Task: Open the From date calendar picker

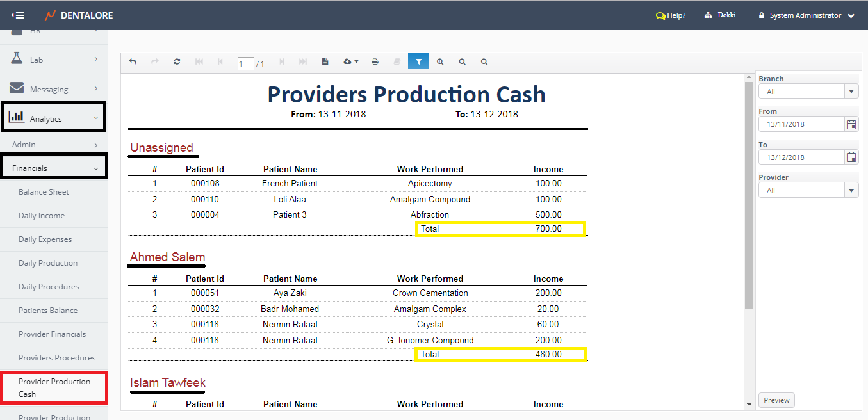Action: 851,124
